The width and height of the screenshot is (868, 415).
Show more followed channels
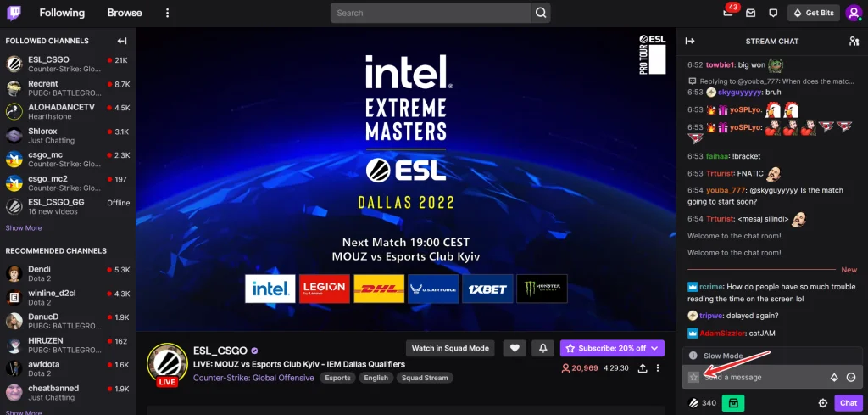23,227
